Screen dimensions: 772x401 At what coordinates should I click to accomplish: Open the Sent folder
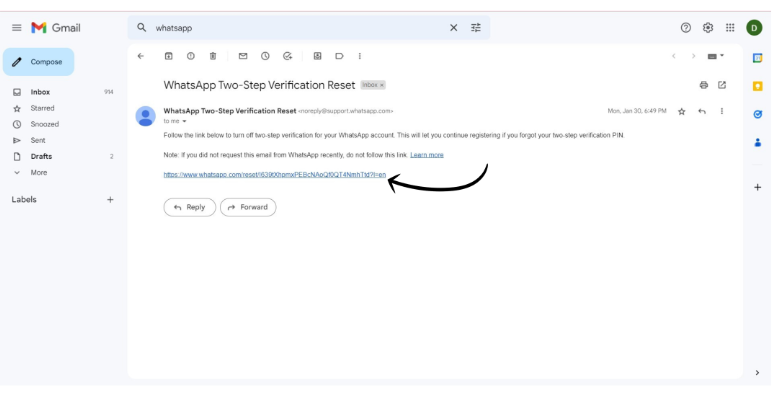pos(38,140)
